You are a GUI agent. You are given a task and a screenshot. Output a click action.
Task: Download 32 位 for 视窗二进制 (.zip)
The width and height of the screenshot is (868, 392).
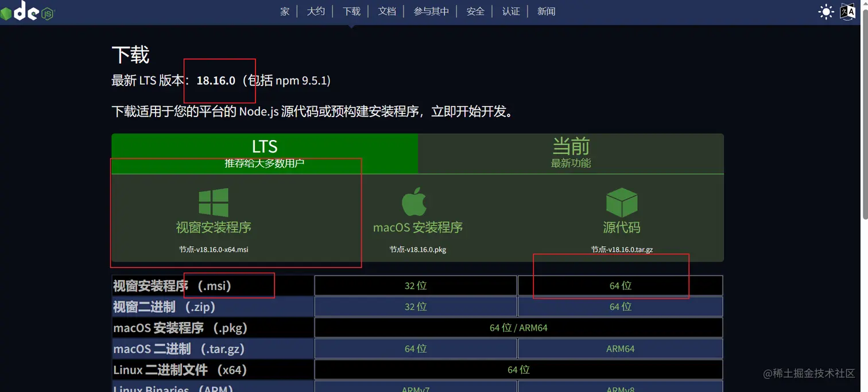pyautogui.click(x=416, y=306)
